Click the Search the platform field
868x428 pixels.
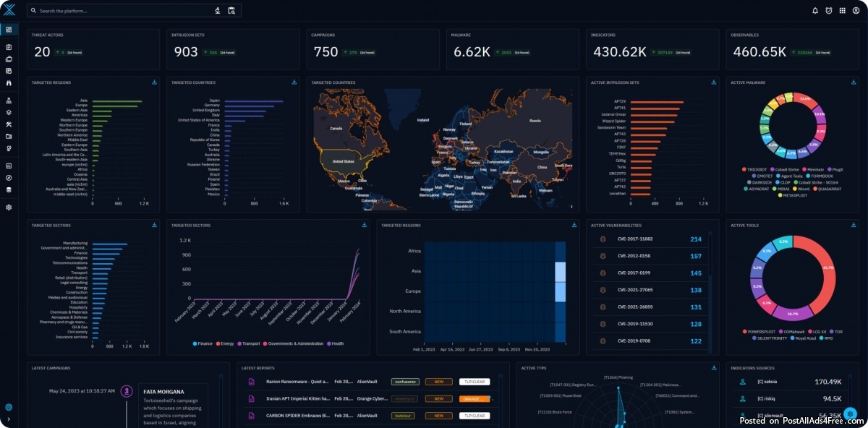click(123, 11)
